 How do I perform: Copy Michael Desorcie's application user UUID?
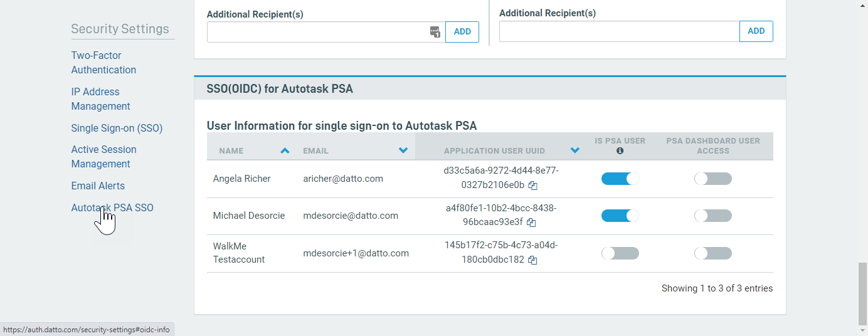[531, 223]
